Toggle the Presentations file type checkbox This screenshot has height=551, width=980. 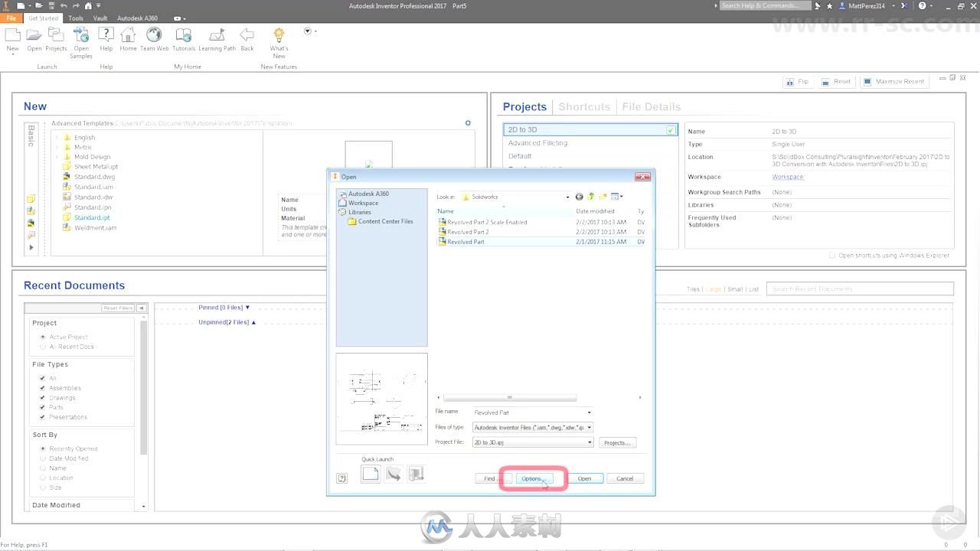[x=42, y=417]
